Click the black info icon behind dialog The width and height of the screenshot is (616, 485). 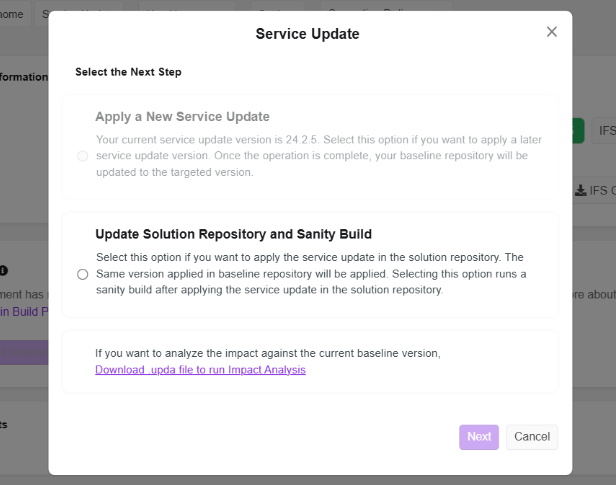click(x=4, y=270)
